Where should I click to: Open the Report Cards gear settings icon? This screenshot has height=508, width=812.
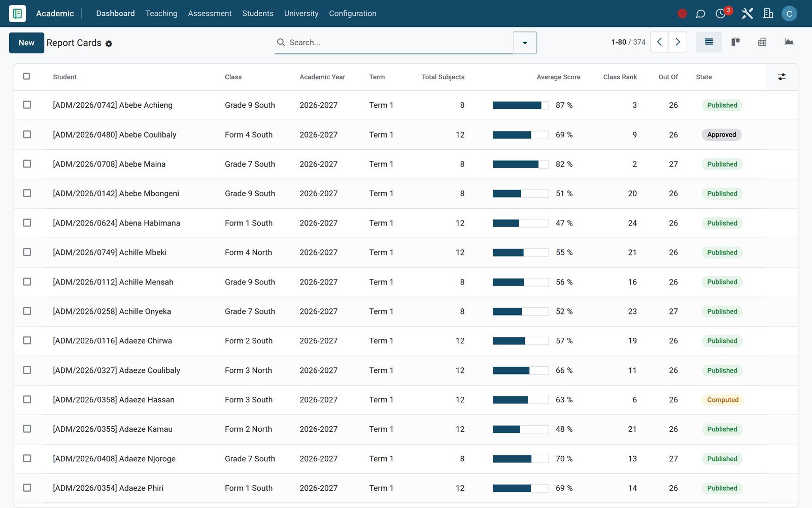(109, 44)
